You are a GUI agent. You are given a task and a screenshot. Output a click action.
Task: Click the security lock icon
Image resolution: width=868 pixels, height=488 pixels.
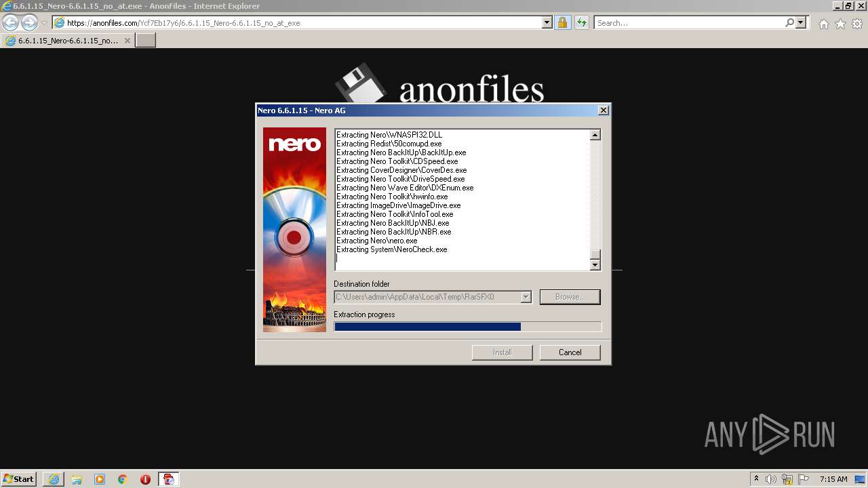pyautogui.click(x=562, y=22)
